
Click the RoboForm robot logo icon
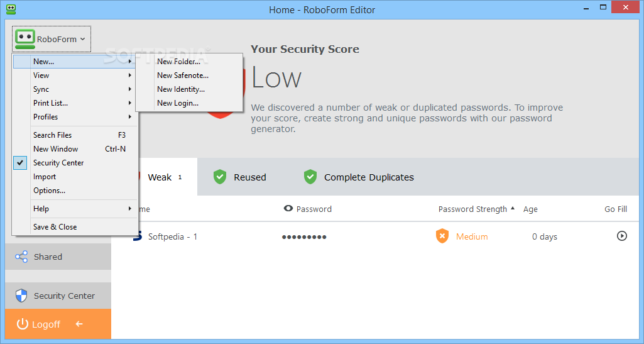coord(25,39)
